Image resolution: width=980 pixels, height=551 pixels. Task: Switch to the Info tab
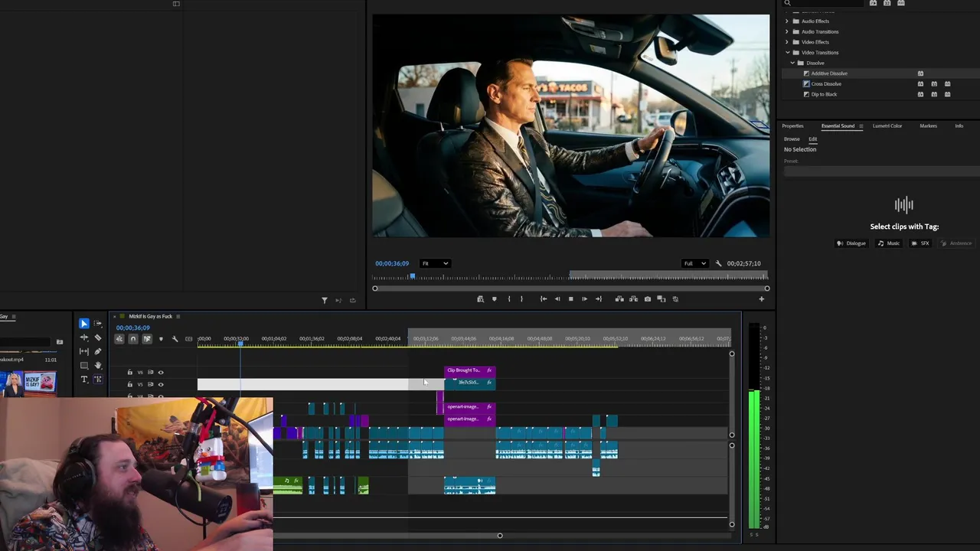click(959, 126)
